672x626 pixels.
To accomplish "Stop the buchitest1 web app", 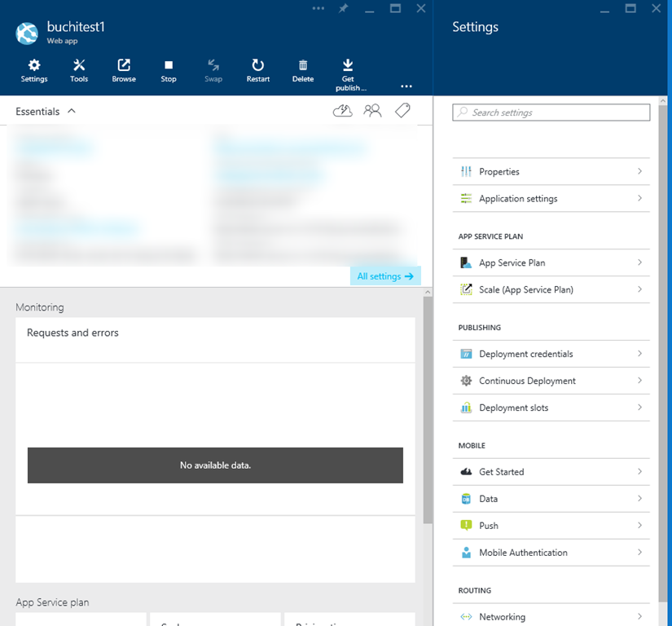I will [169, 70].
